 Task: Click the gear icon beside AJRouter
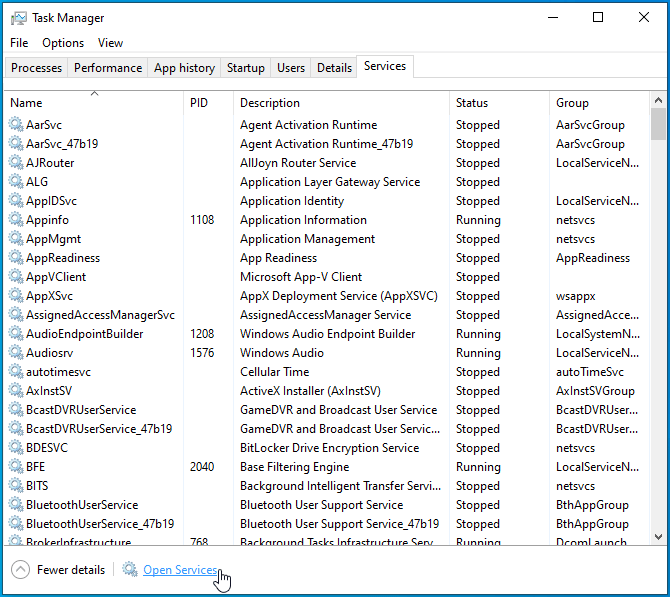click(16, 162)
